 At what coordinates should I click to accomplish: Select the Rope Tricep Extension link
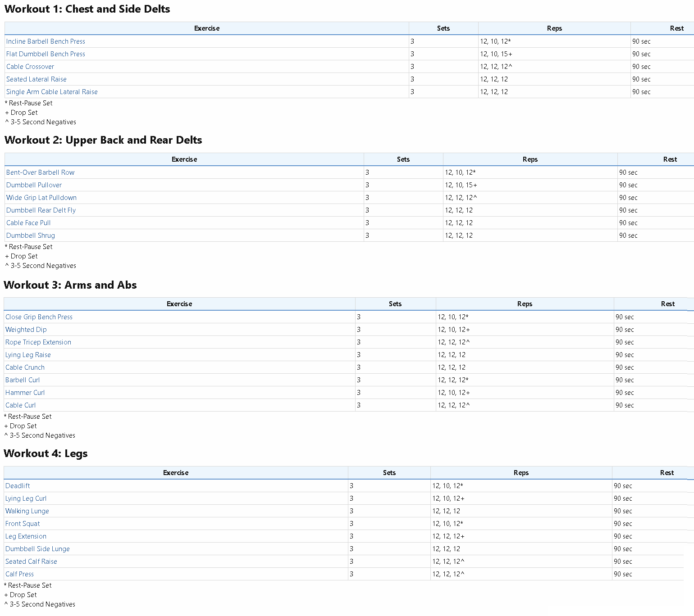tap(38, 342)
